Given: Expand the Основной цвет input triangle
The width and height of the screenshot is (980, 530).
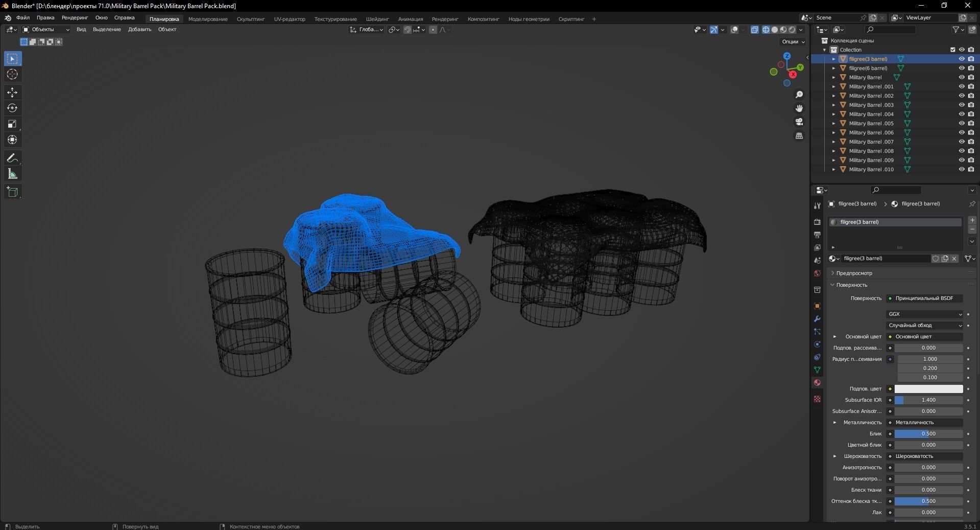Looking at the screenshot, I should pyautogui.click(x=835, y=337).
